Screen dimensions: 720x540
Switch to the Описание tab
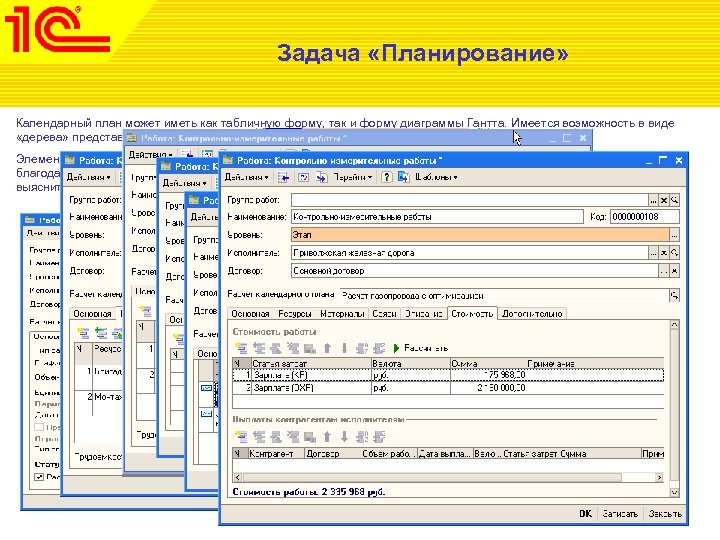423,314
